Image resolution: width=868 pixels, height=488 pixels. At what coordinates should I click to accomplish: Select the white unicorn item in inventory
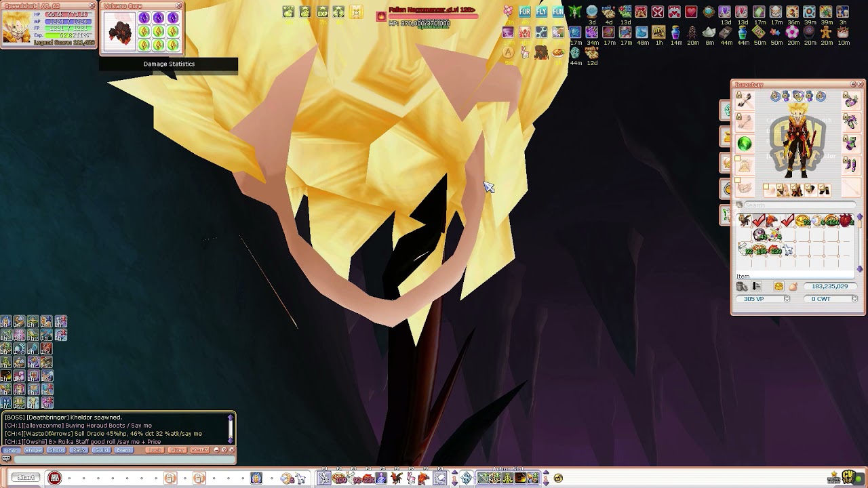[788, 250]
